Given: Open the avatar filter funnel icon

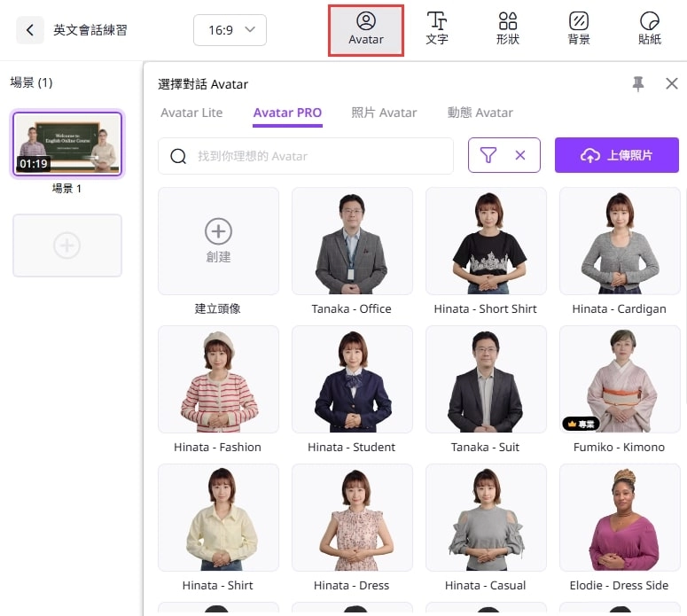Looking at the screenshot, I should point(488,155).
